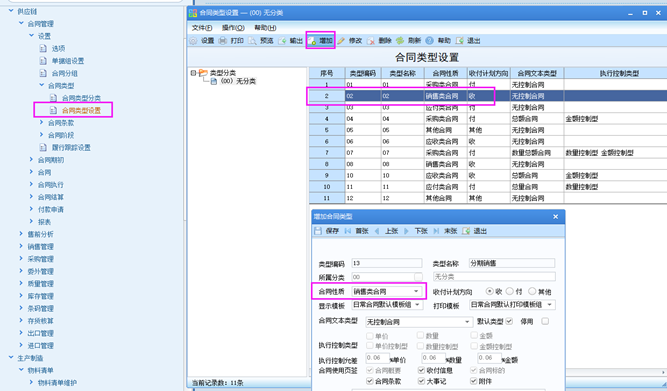
Task: Click the 单据组设置 document icon
Action: (x=43, y=61)
